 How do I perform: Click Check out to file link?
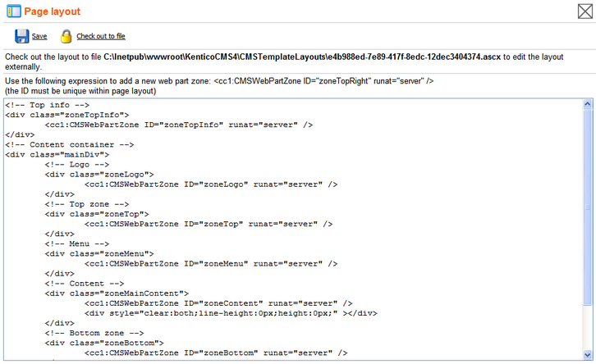(x=101, y=36)
